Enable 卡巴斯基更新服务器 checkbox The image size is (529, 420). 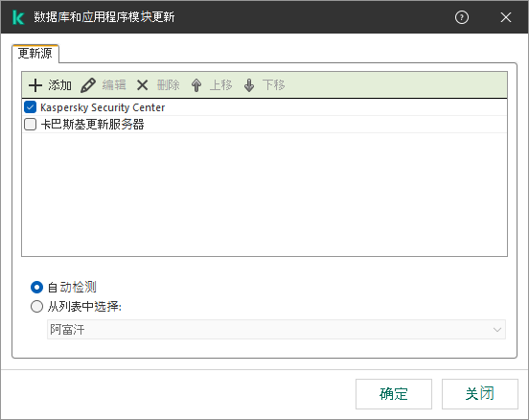[x=30, y=125]
